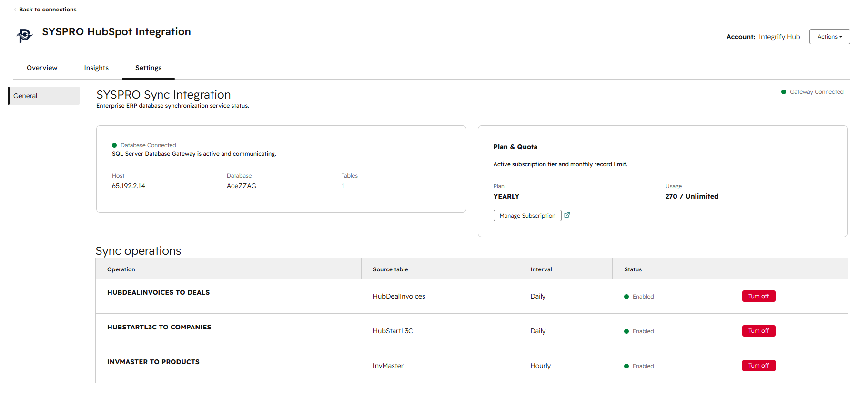
Task: Select the Settings tab
Action: pos(148,68)
